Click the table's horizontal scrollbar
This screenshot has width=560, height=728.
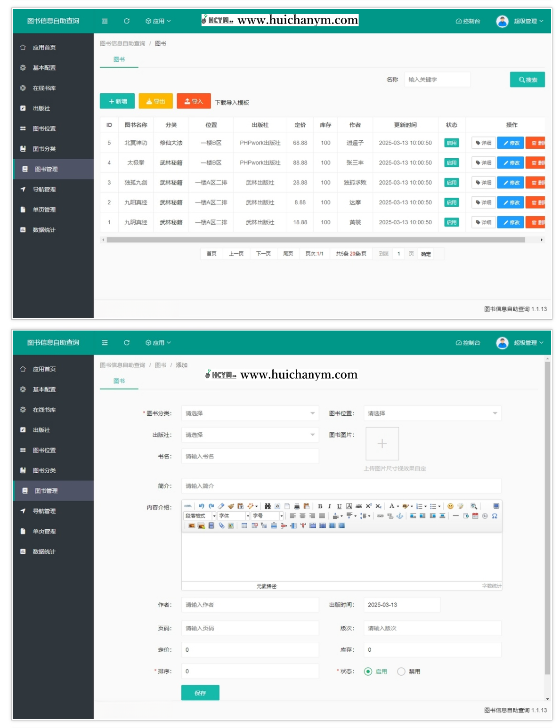pyautogui.click(x=316, y=240)
